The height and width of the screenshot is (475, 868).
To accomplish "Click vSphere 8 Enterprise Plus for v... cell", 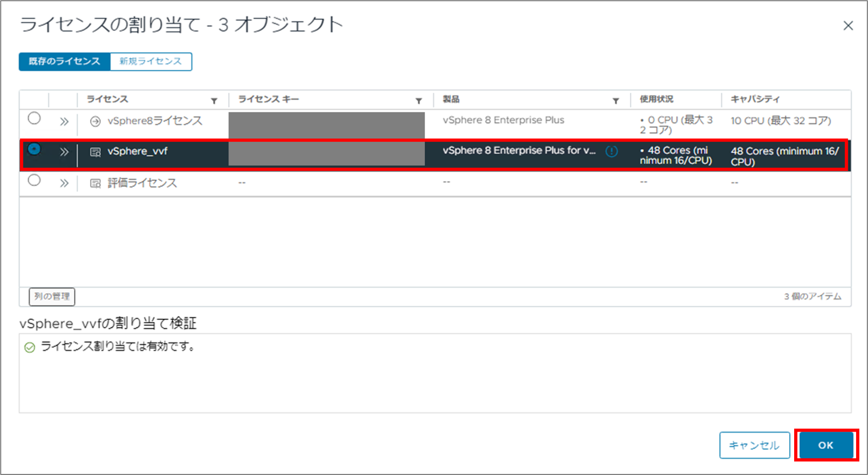I will click(519, 150).
